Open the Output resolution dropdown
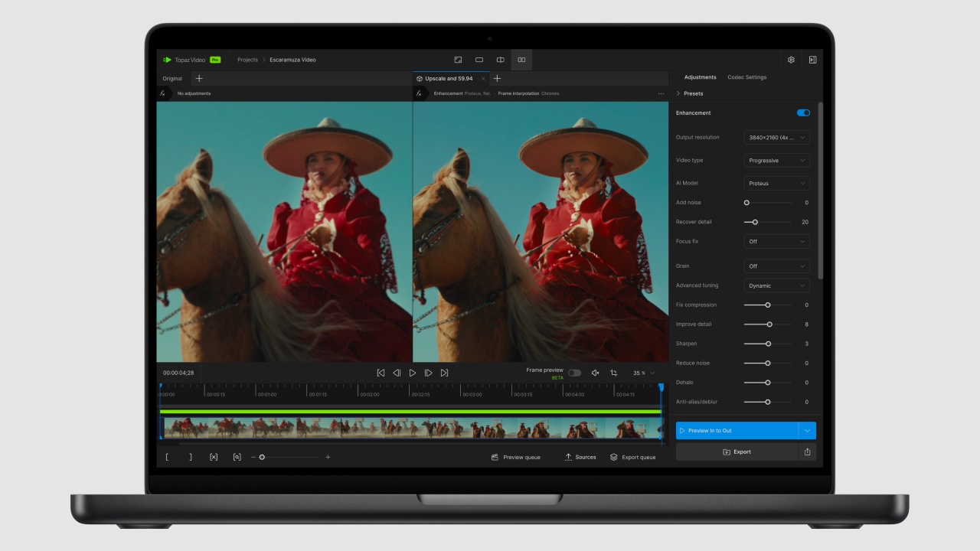Viewport: 980px width, 551px height. [776, 137]
